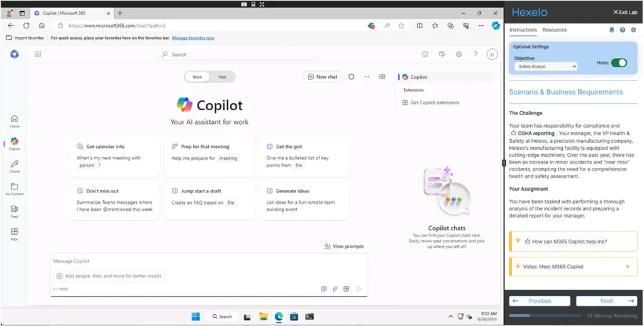Turn off the Hints toggle
Screen dimensions: 644x326
[x=619, y=63]
